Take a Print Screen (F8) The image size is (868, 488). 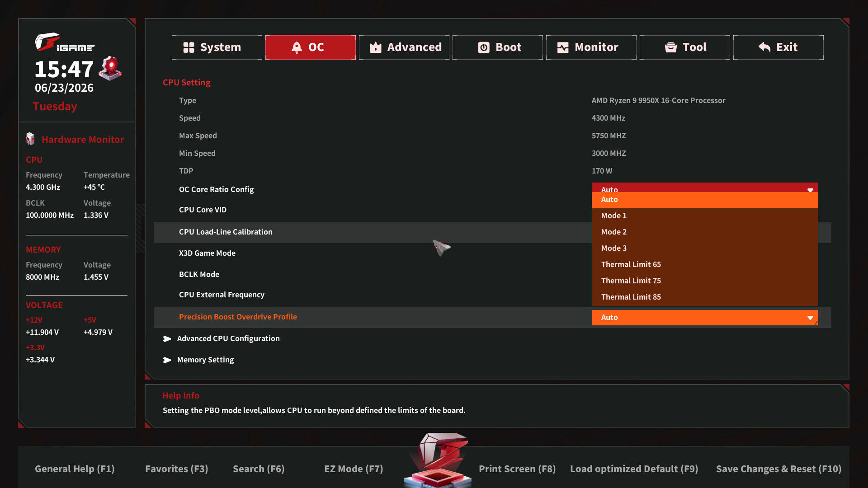pos(517,469)
